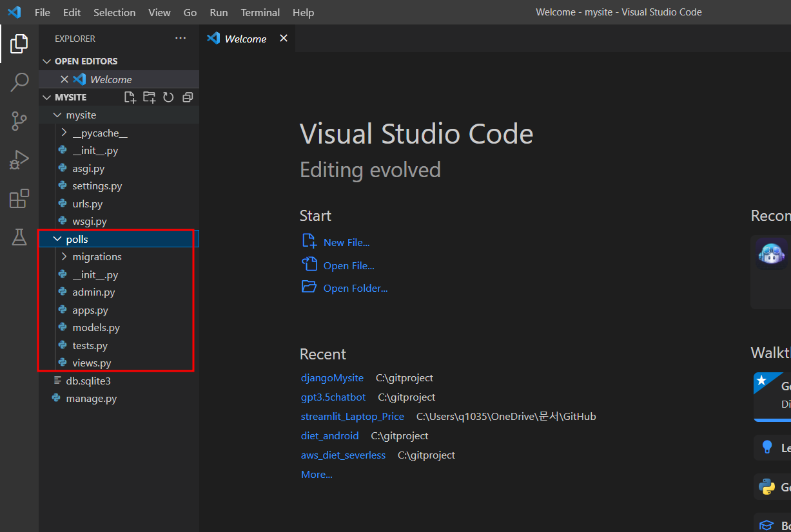The height and width of the screenshot is (532, 791).
Task: Click the New File... link
Action: [347, 242]
